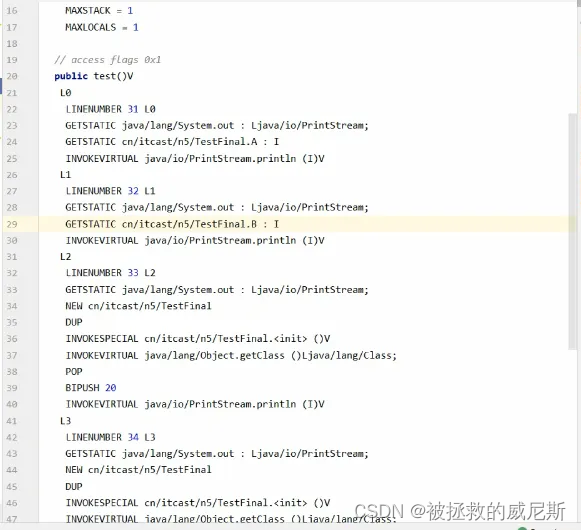Click highlighted 'GETSTATIC cn/itcast/n5/TestFinal.B : I' line
This screenshot has width=581, height=530.
pos(172,224)
